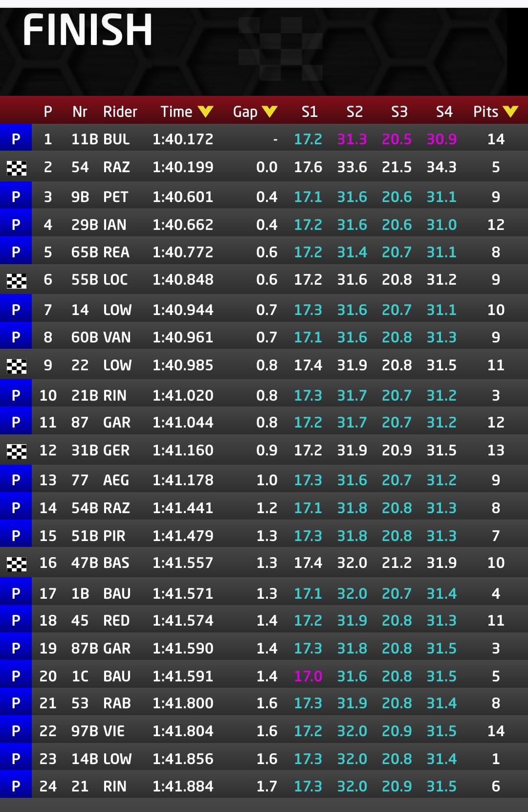Expand the Gap column dropdown arrow
Viewport: 528px width, 812px height.
point(269,112)
